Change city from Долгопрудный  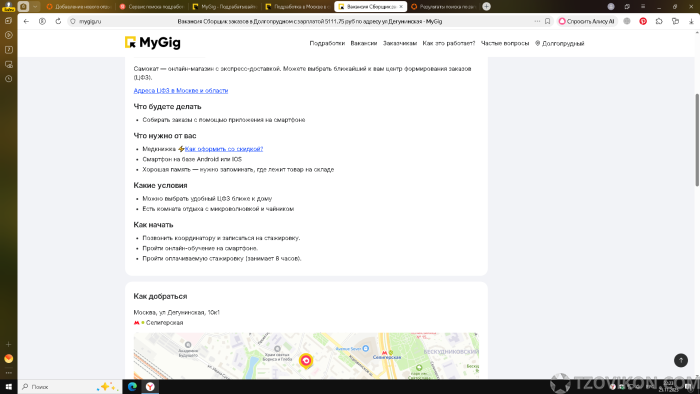coord(559,43)
